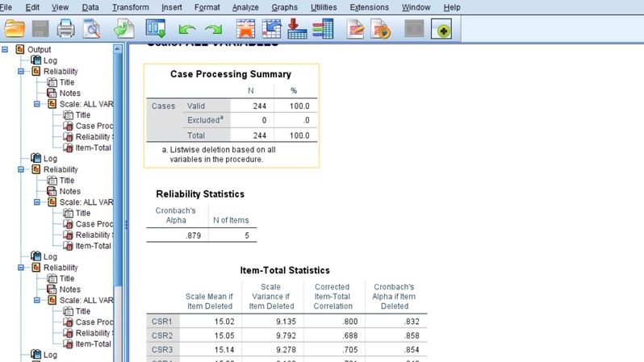The width and height of the screenshot is (644, 362).
Task: Open the File menu
Action: (6, 7)
